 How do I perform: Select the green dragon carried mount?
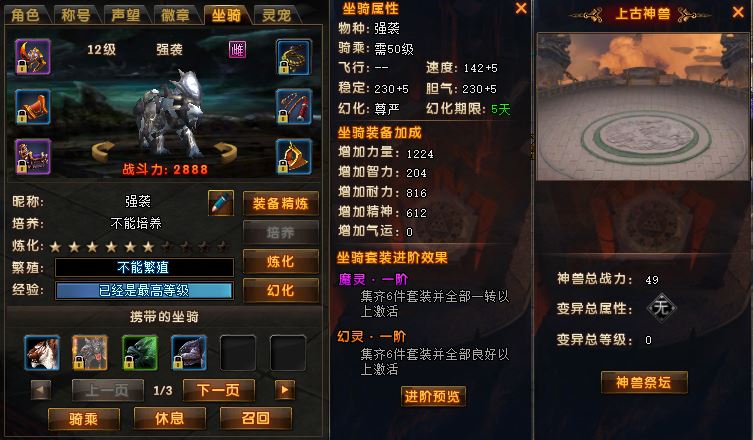[140, 353]
